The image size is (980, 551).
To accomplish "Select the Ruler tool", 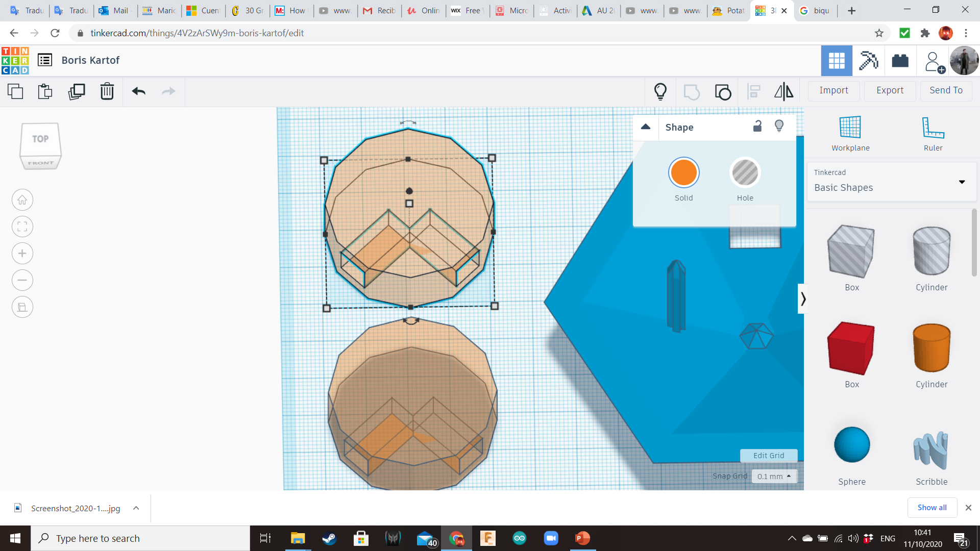I will 933,134.
